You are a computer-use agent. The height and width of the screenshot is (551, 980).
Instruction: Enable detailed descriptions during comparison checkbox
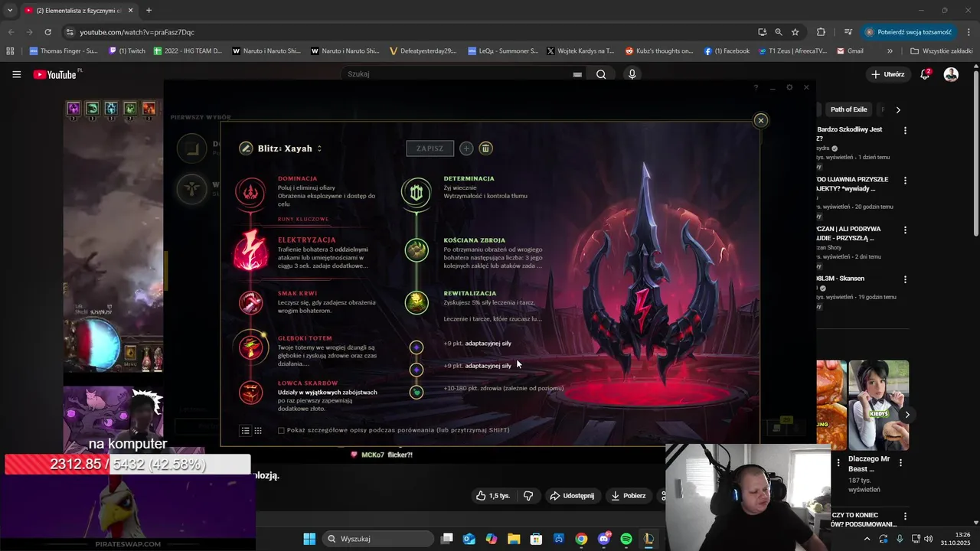click(x=281, y=431)
